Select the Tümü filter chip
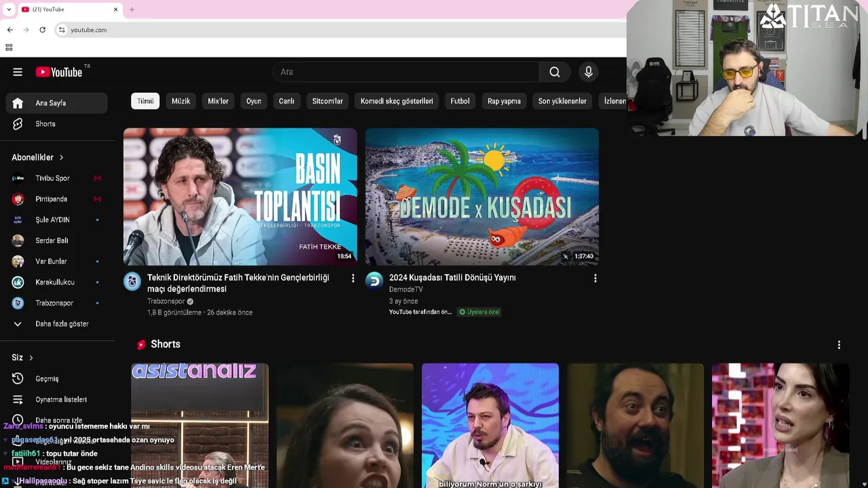 145,101
